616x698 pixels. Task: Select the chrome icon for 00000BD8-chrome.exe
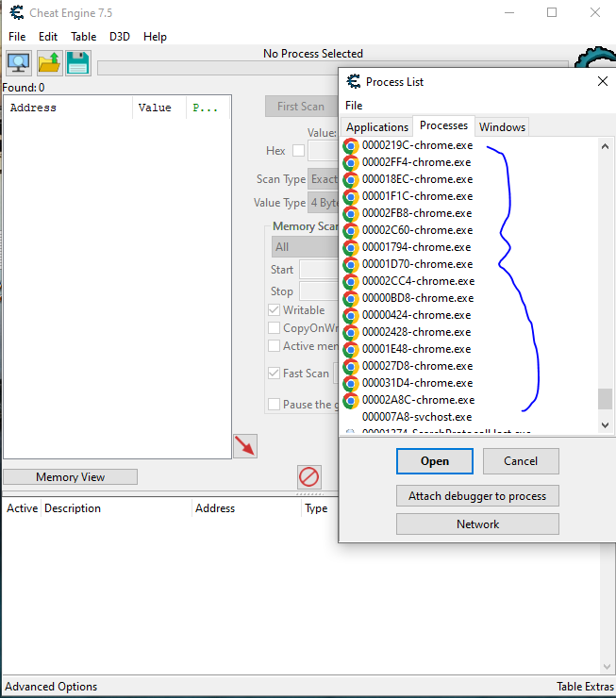[351, 298]
